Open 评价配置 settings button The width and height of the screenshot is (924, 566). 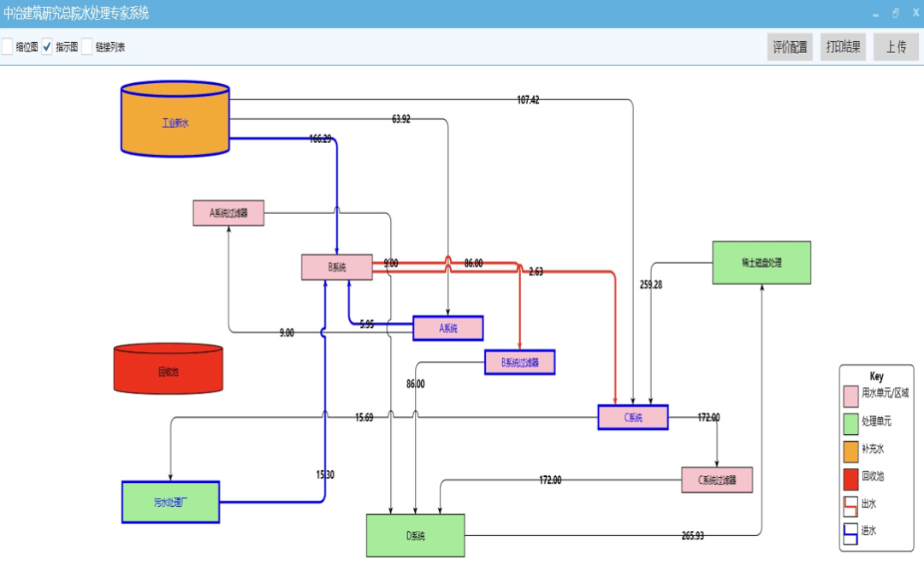[790, 47]
